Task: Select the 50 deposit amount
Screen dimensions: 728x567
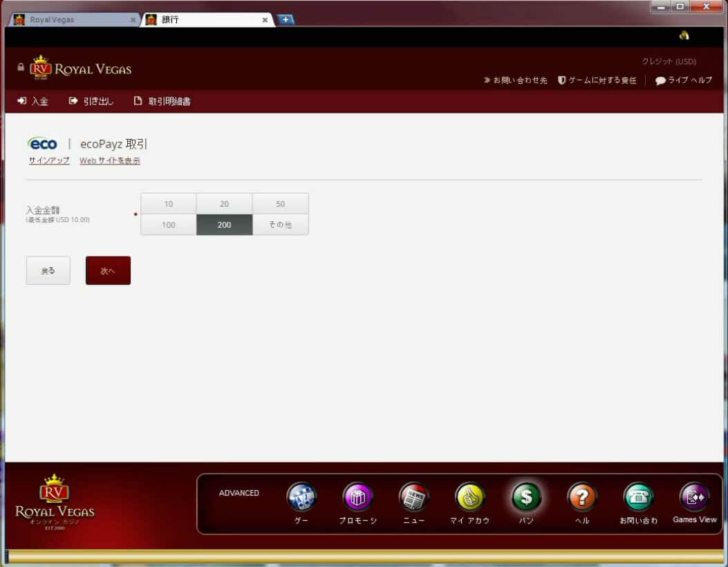Action: [280, 204]
